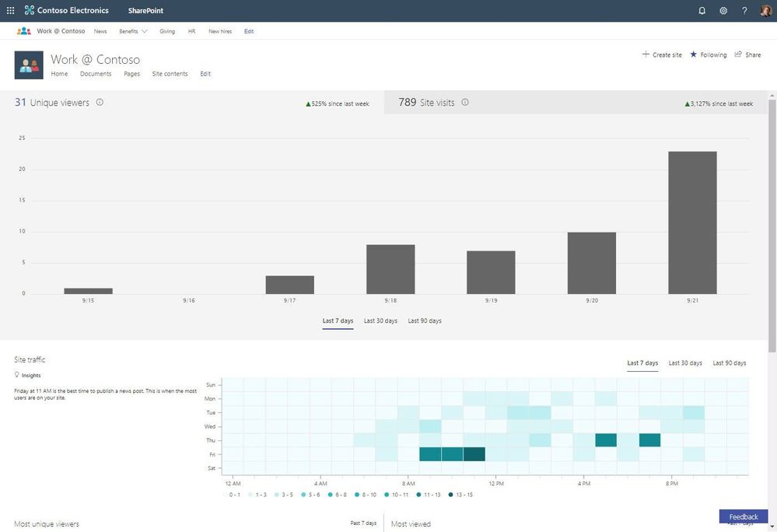The height and width of the screenshot is (532, 777).
Task: Click the 9/17 bar in chart
Action: (x=290, y=285)
